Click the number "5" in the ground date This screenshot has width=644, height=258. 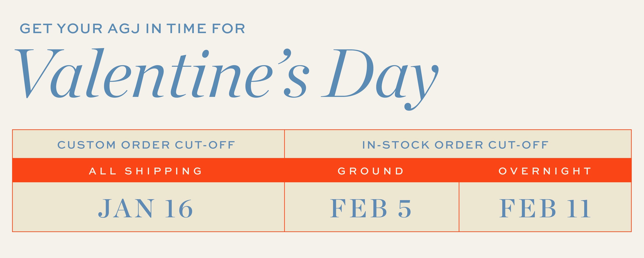pyautogui.click(x=404, y=209)
